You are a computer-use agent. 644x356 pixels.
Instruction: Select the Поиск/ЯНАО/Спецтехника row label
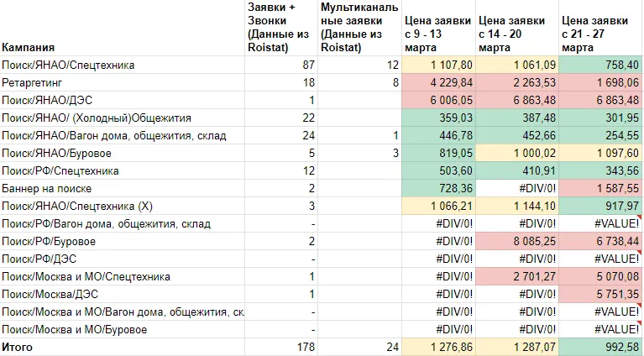(69, 64)
